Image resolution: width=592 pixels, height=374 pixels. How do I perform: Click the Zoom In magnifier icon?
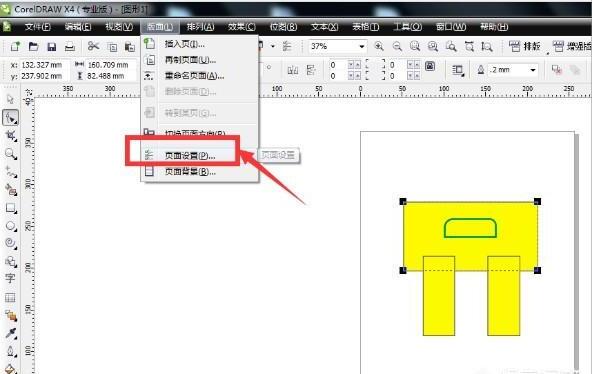(x=379, y=46)
